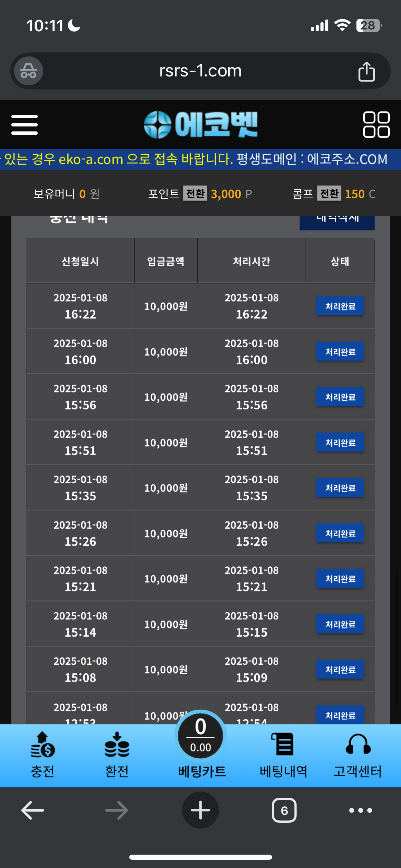Viewport: 401px width, 868px height.
Task: Open the browser more options menu
Action: 361,810
